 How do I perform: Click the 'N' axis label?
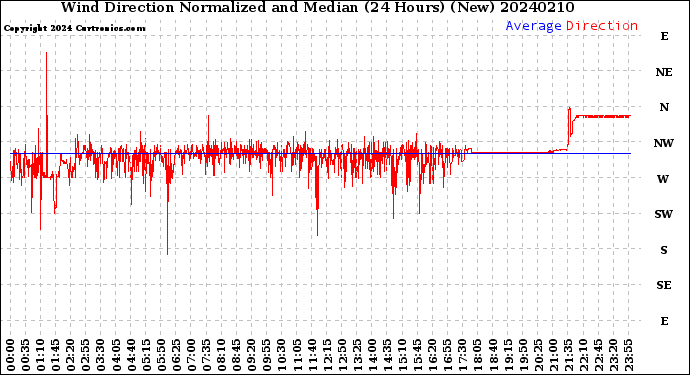pyautogui.click(x=664, y=107)
